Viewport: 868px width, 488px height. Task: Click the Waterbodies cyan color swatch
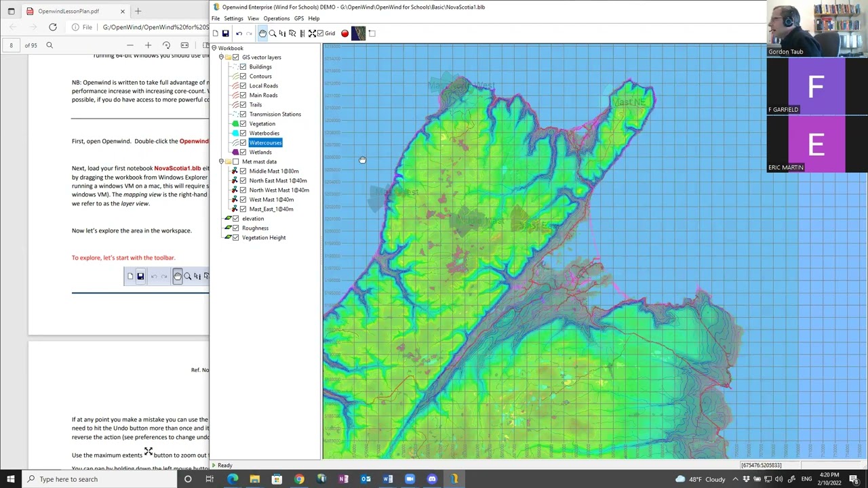[x=235, y=133]
